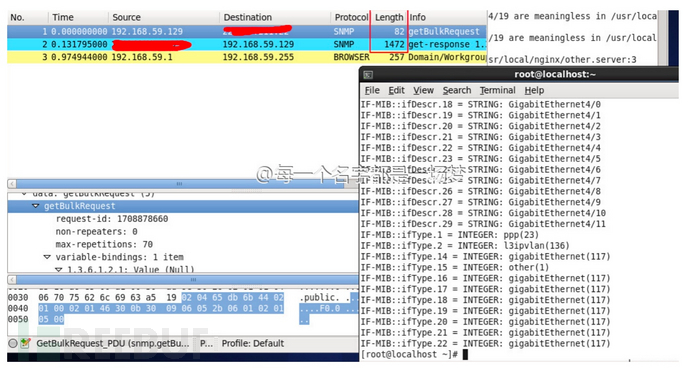Image resolution: width=690 pixels, height=368 pixels.
Task: Click the ifType.1 ppp(23) line
Action: point(450,235)
